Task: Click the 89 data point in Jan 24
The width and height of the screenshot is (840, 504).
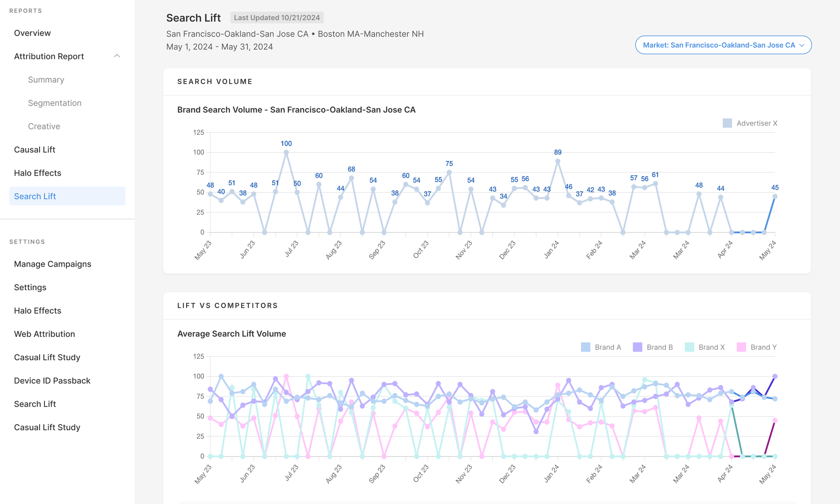Action: tap(558, 161)
